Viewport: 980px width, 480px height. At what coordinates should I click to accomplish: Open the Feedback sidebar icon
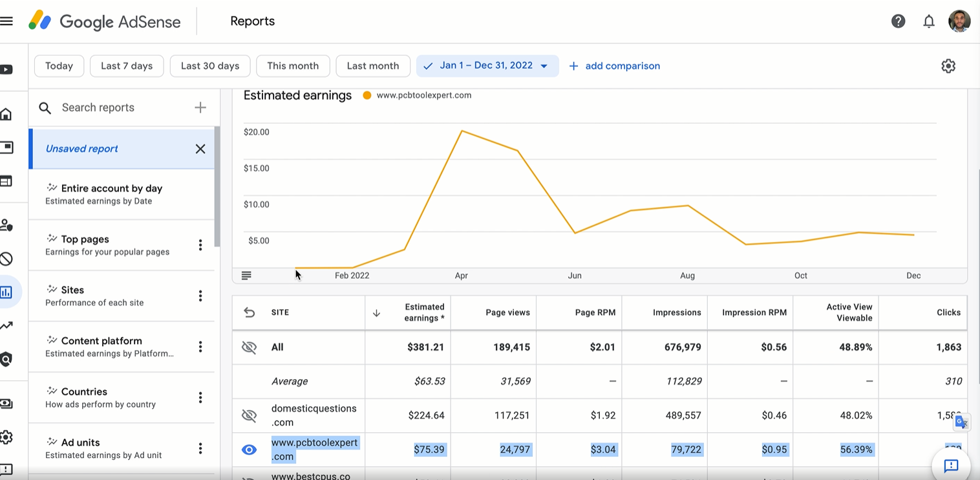point(6,470)
